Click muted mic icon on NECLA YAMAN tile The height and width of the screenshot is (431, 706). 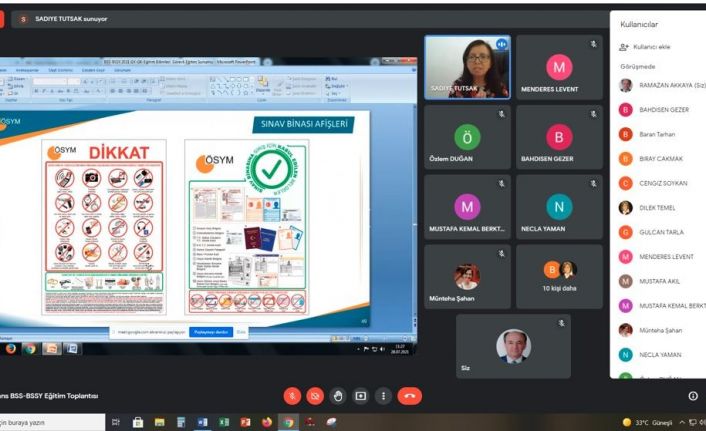coord(593,184)
